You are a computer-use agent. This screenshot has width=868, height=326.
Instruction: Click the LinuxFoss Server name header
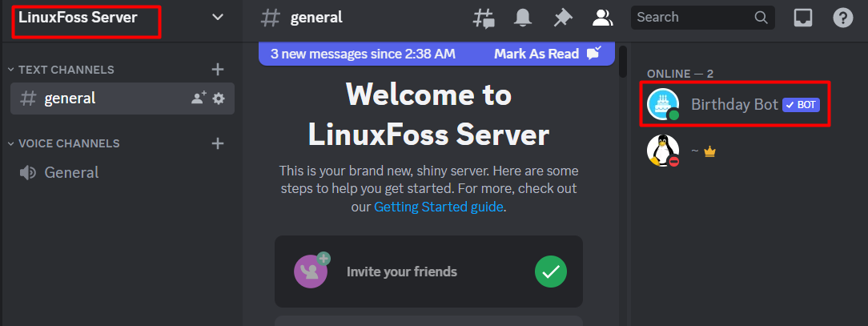pos(78,17)
